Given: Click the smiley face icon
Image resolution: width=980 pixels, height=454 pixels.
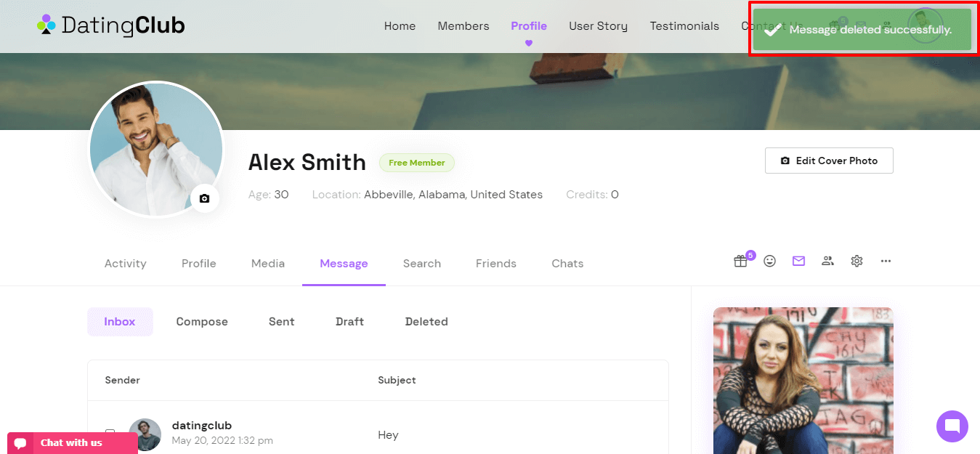Looking at the screenshot, I should [x=769, y=261].
